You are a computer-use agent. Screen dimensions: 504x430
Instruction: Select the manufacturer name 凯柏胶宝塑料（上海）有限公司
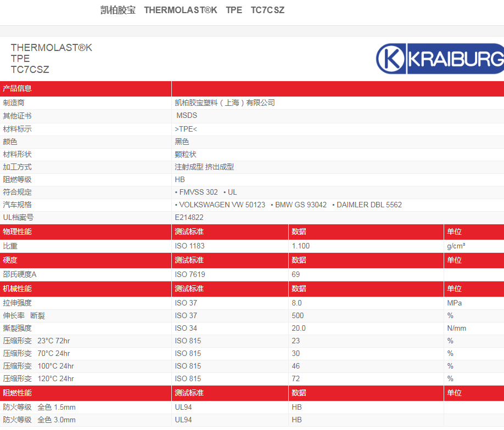tap(225, 103)
